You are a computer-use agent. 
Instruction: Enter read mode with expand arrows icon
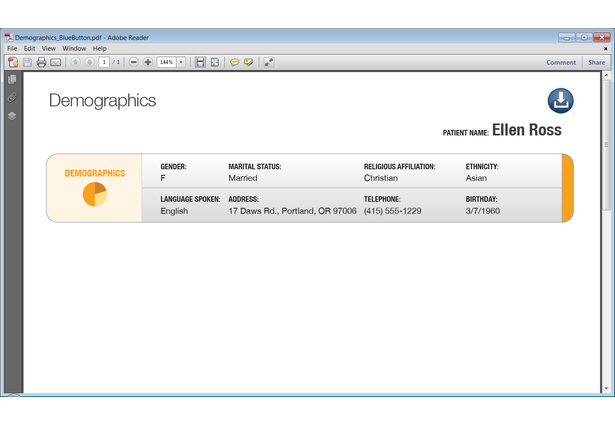coord(269,62)
